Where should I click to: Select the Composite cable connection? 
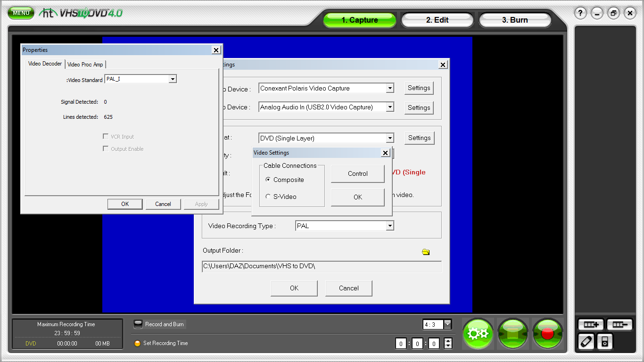(268, 180)
